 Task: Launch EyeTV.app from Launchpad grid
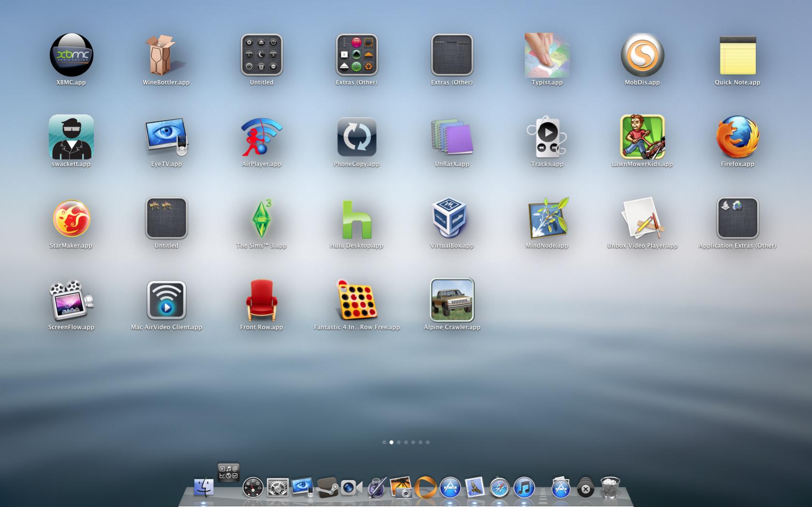click(x=166, y=137)
